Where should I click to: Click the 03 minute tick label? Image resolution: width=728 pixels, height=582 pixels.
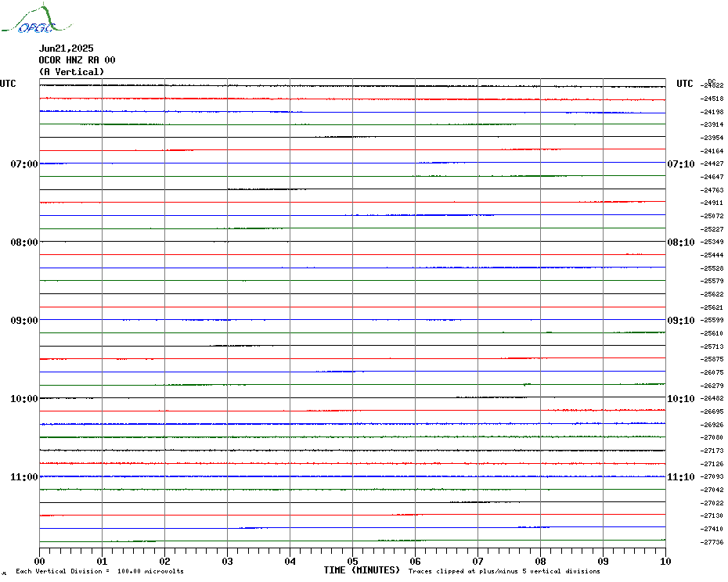tap(227, 562)
